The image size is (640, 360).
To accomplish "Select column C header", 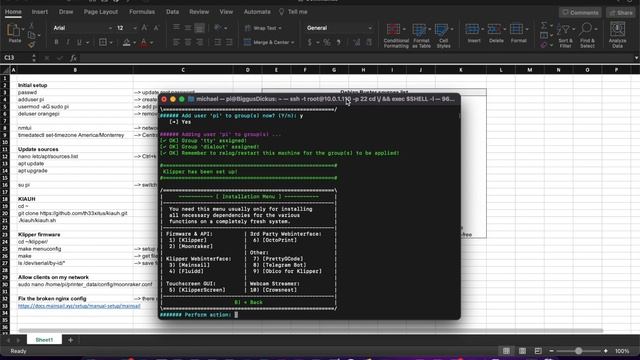I will click(183, 70).
